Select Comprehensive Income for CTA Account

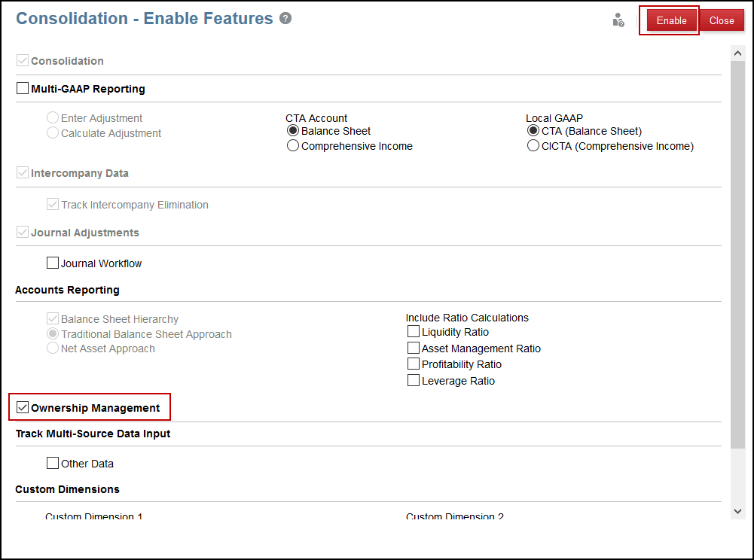point(292,145)
